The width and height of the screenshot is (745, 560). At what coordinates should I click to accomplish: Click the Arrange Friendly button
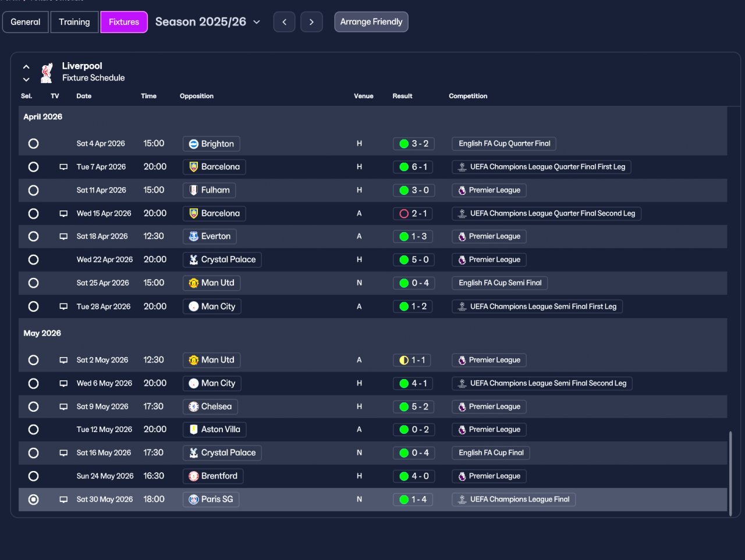point(371,22)
